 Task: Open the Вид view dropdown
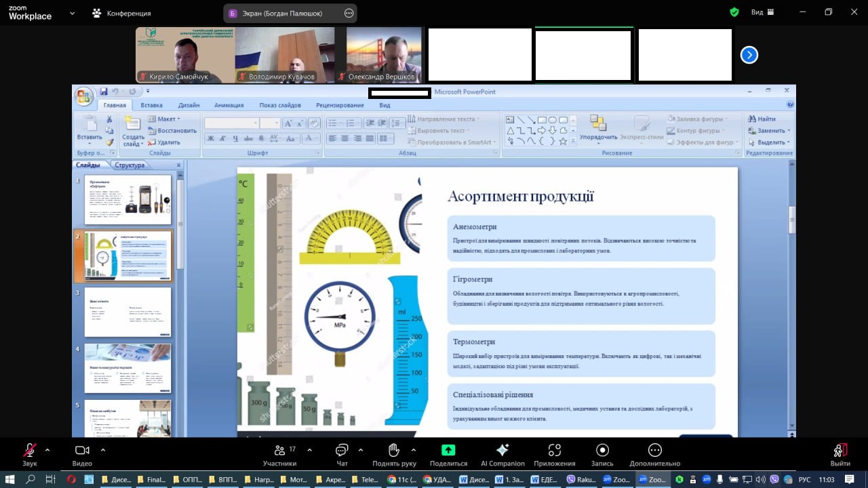click(x=762, y=12)
